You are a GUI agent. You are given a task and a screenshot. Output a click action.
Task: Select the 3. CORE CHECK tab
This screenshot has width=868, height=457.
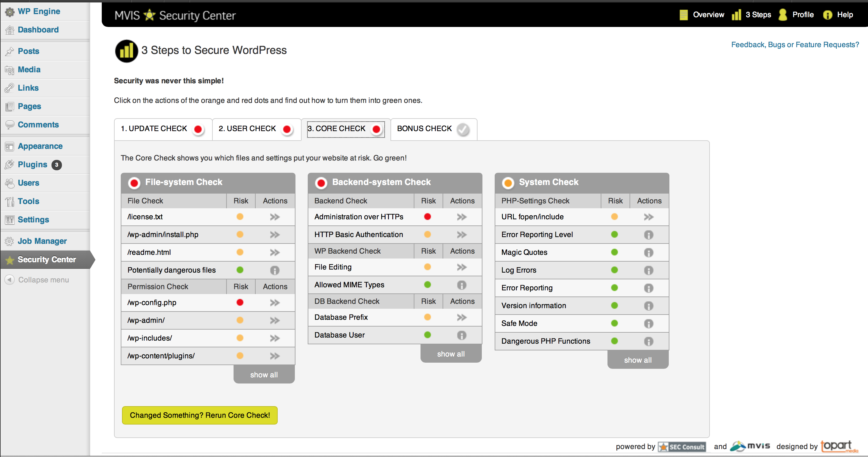point(346,129)
